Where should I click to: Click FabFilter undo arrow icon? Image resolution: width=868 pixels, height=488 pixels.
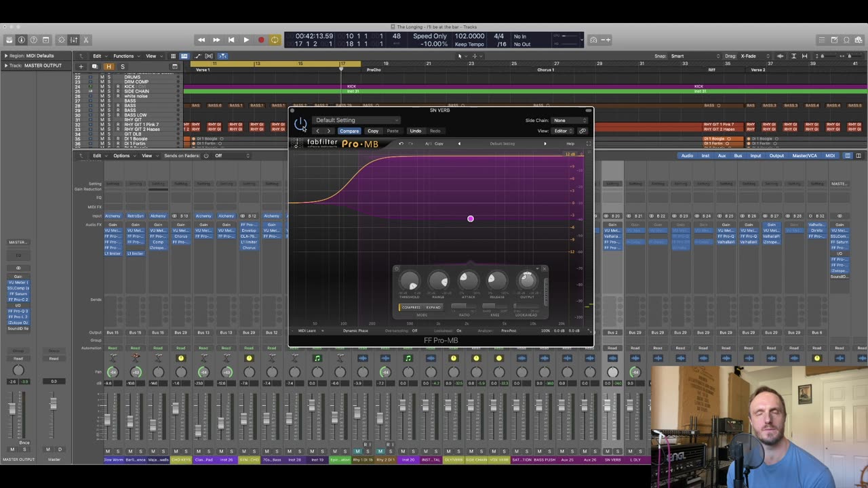click(x=401, y=144)
